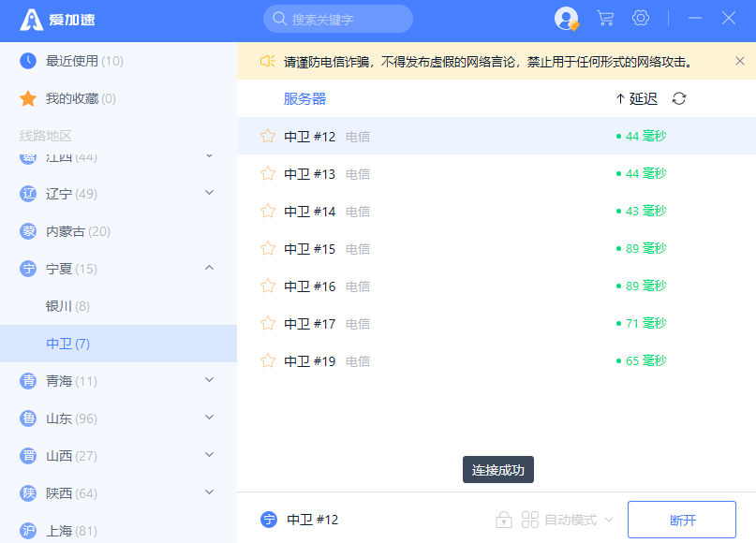Dismiss the yellow warning banner
756x543 pixels.
740,61
